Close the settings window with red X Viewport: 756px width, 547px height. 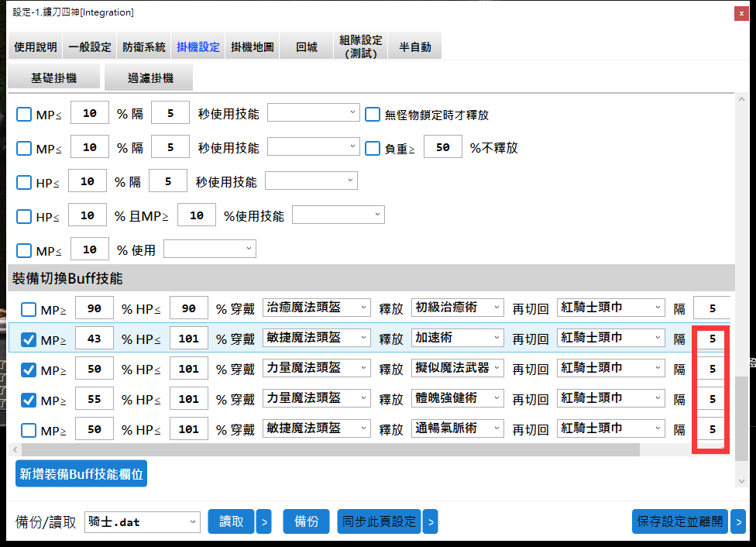[x=741, y=13]
